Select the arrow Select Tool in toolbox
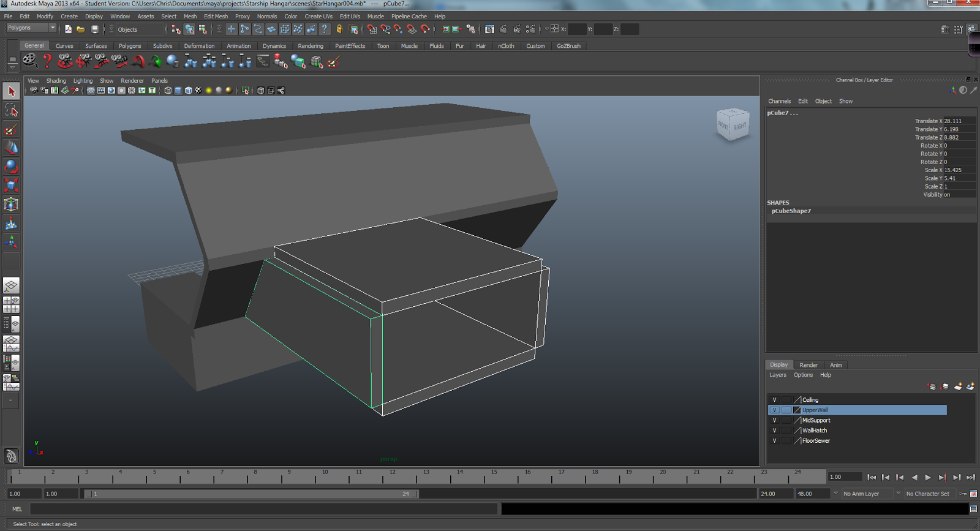Screen dimensions: 980x531 [x=11, y=92]
